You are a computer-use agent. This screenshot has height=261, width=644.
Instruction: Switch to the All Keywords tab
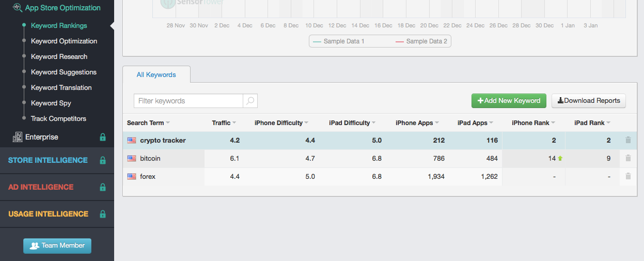pos(156,74)
